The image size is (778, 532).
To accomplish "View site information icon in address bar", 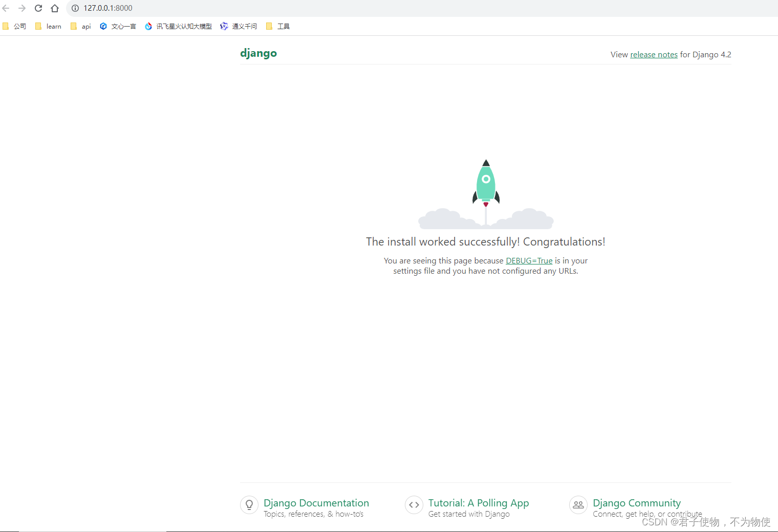I will click(x=75, y=8).
